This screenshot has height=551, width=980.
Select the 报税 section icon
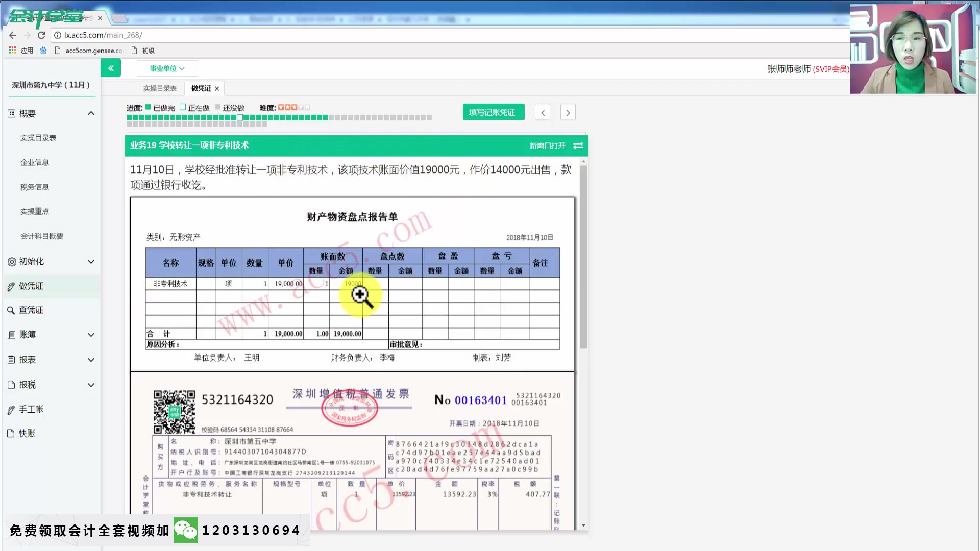coord(11,385)
